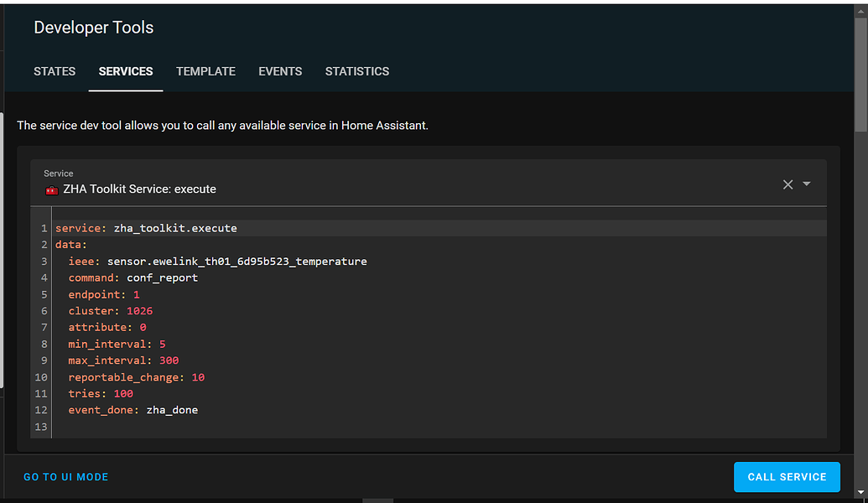Open the TEMPLATE tab
The height and width of the screenshot is (503, 868).
pos(205,71)
